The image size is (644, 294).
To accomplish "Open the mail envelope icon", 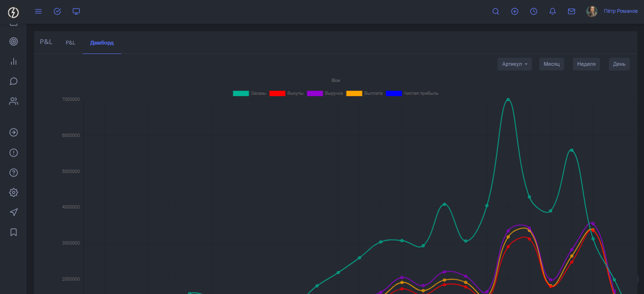I will click(x=572, y=11).
